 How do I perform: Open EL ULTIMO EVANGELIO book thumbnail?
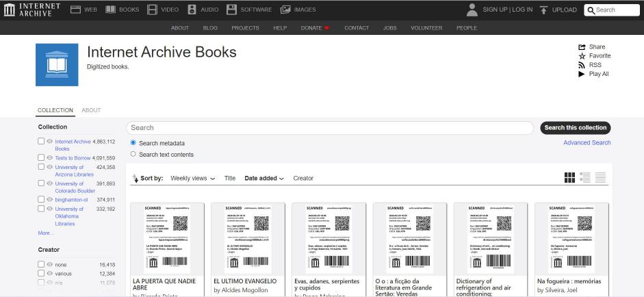click(248, 240)
